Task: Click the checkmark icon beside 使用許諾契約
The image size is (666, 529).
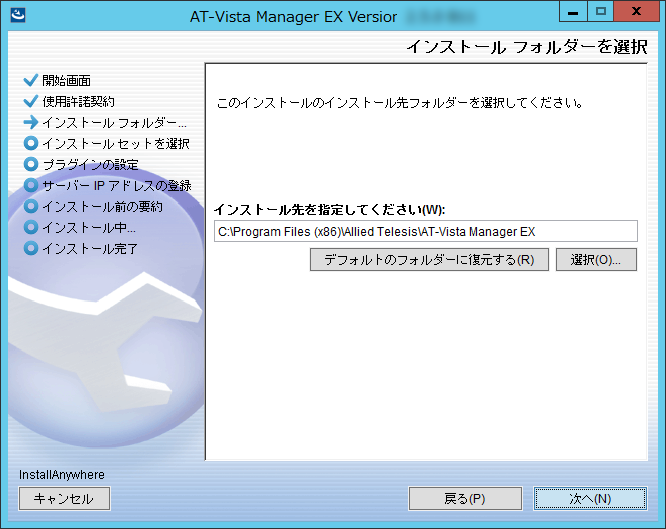Action: [30, 101]
